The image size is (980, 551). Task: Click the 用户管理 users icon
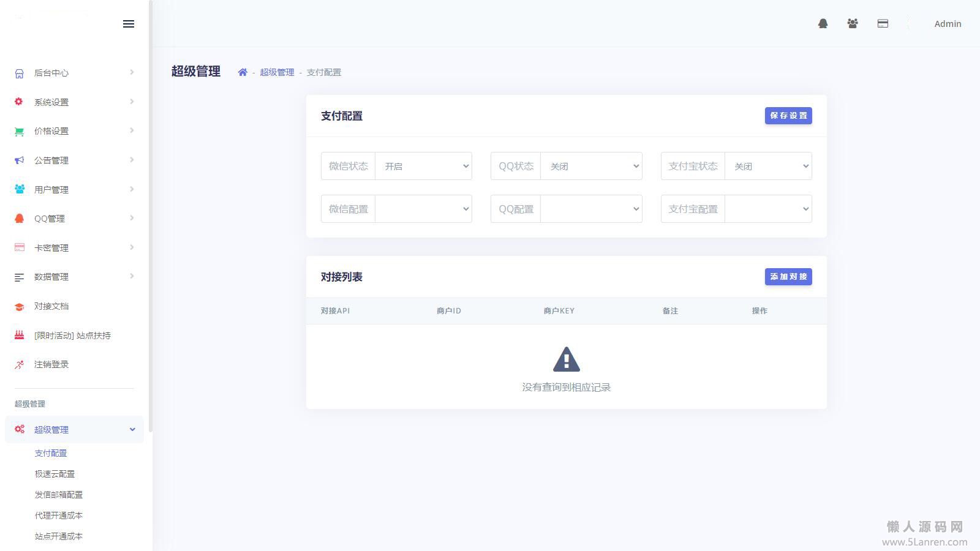click(20, 189)
